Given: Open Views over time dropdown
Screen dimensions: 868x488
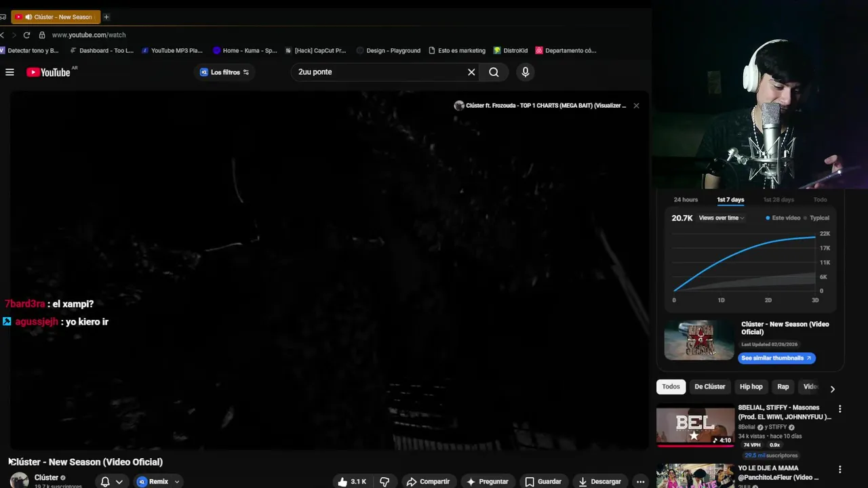Looking at the screenshot, I should [x=722, y=218].
